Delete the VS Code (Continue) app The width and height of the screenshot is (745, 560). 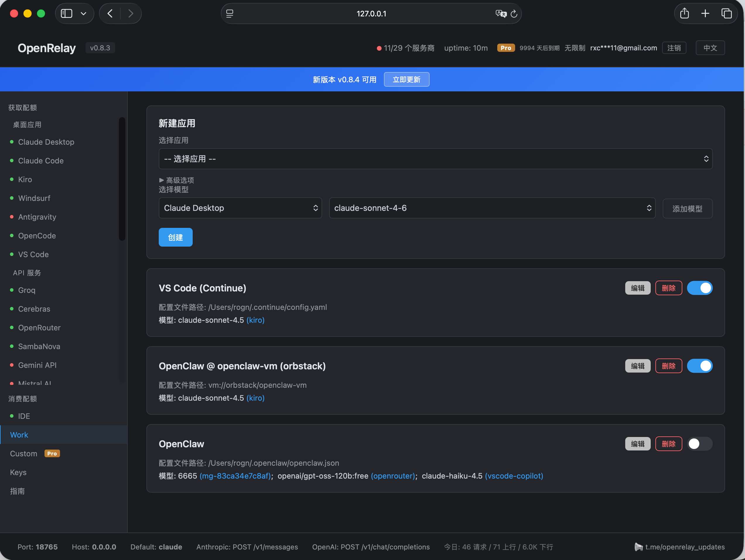(669, 288)
